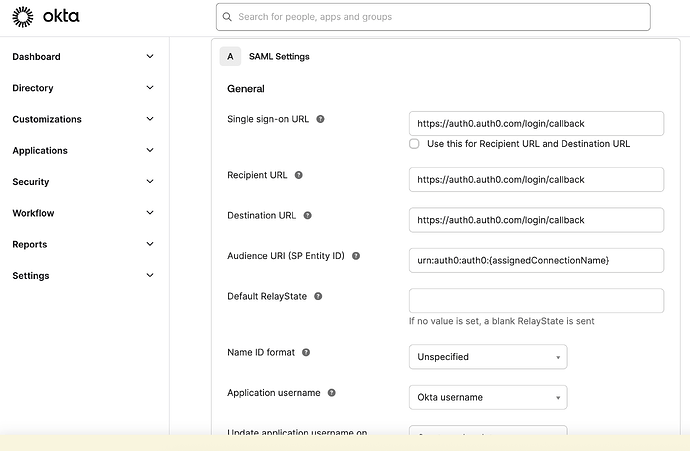Viewport: 690px width, 451px height.
Task: Click the Recipient URL label
Action: pyautogui.click(x=257, y=175)
